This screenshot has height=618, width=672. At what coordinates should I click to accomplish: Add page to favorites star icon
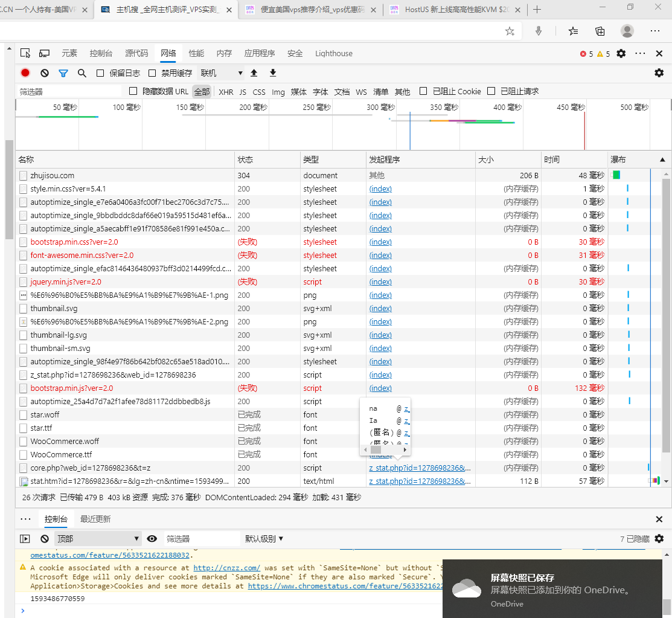tap(510, 31)
